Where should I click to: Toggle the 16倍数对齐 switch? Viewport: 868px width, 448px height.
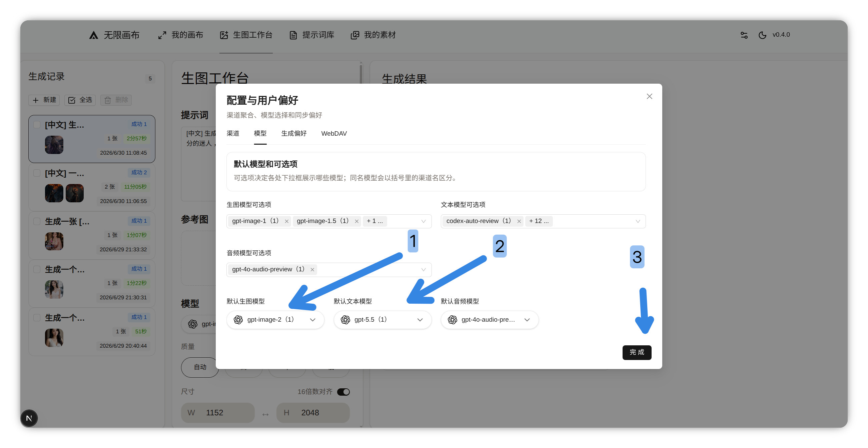(343, 392)
